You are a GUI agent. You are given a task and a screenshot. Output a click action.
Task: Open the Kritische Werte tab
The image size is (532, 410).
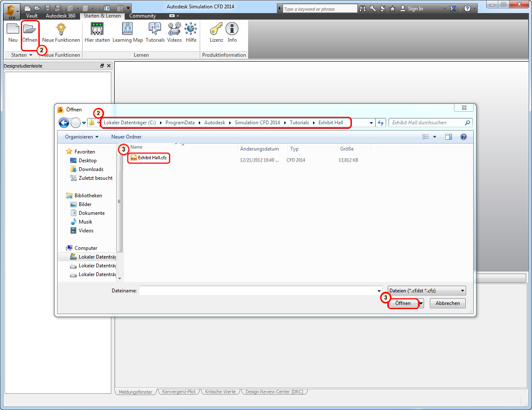pos(221,392)
